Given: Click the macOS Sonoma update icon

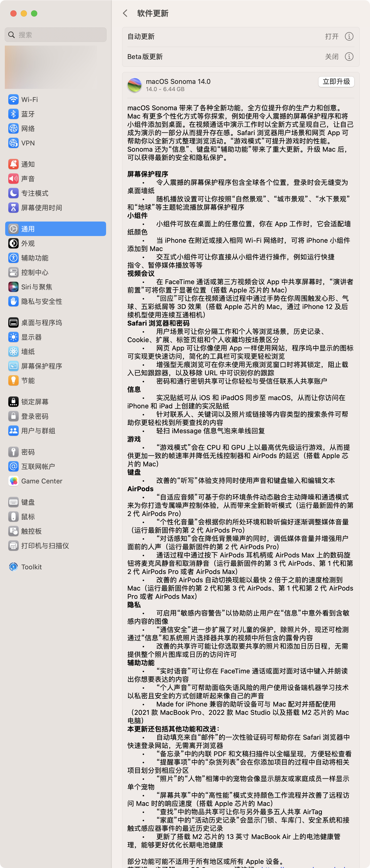Looking at the screenshot, I should pyautogui.click(x=135, y=85).
